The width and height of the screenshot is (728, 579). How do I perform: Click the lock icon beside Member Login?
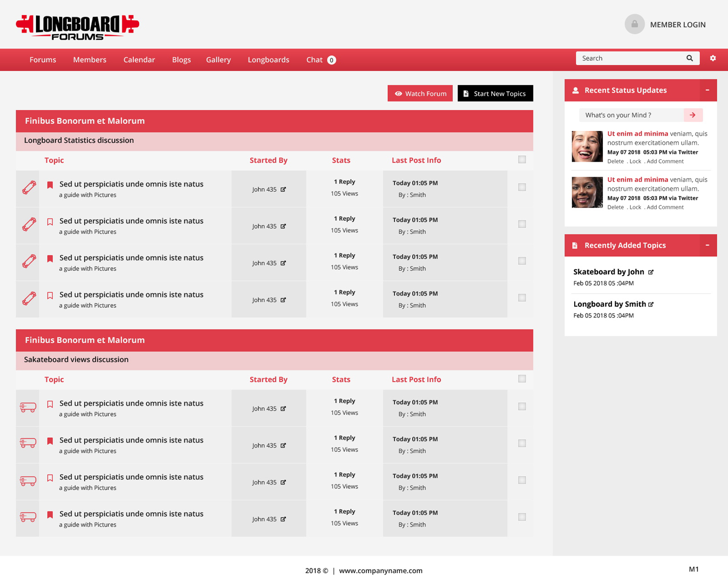point(634,24)
